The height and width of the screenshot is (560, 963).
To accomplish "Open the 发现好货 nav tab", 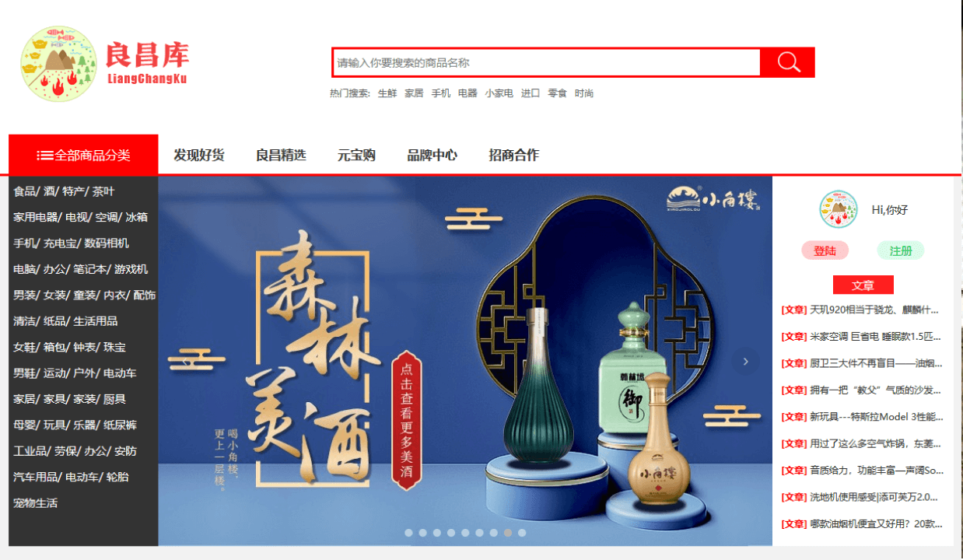I will [199, 155].
